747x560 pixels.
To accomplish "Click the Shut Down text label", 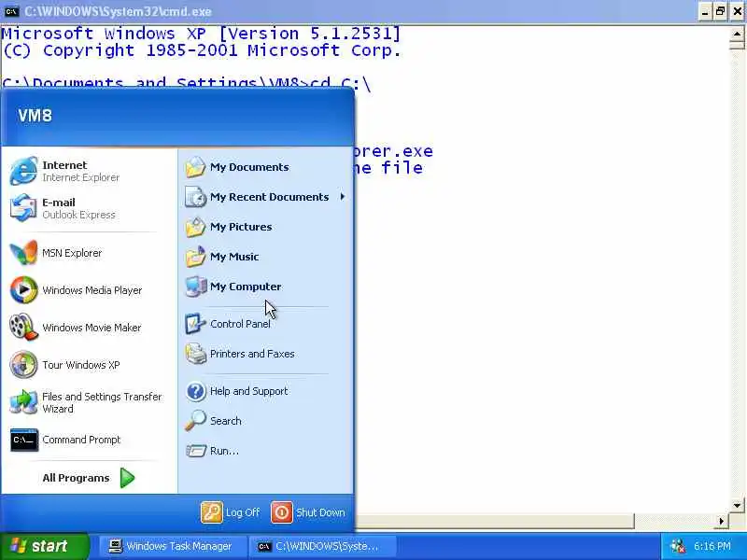I will (320, 512).
